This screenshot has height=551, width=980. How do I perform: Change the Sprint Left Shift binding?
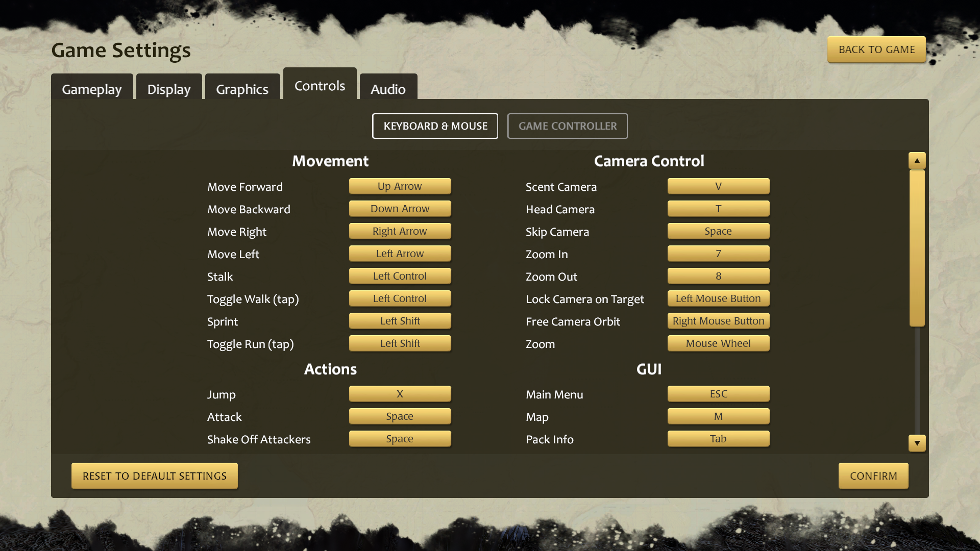pyautogui.click(x=400, y=321)
